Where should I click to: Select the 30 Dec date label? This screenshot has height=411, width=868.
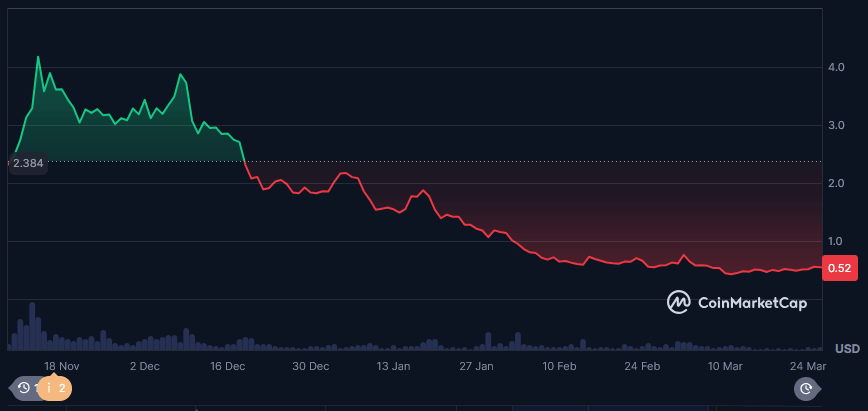[311, 367]
